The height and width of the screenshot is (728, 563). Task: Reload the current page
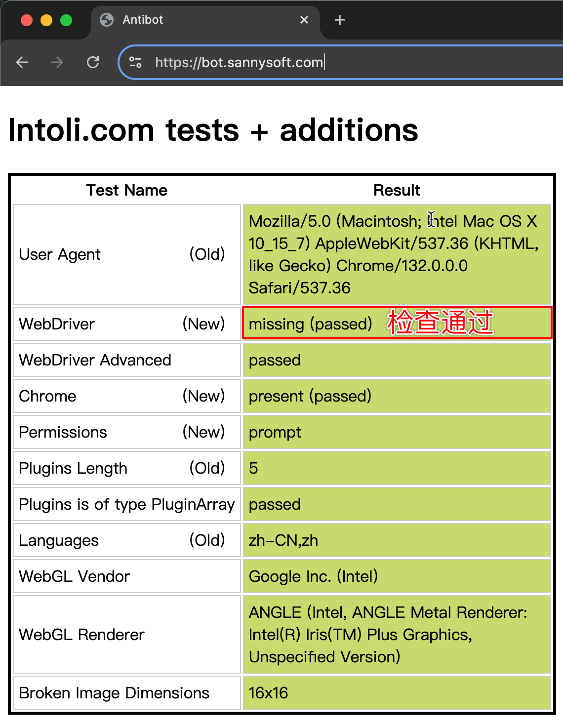click(x=93, y=62)
